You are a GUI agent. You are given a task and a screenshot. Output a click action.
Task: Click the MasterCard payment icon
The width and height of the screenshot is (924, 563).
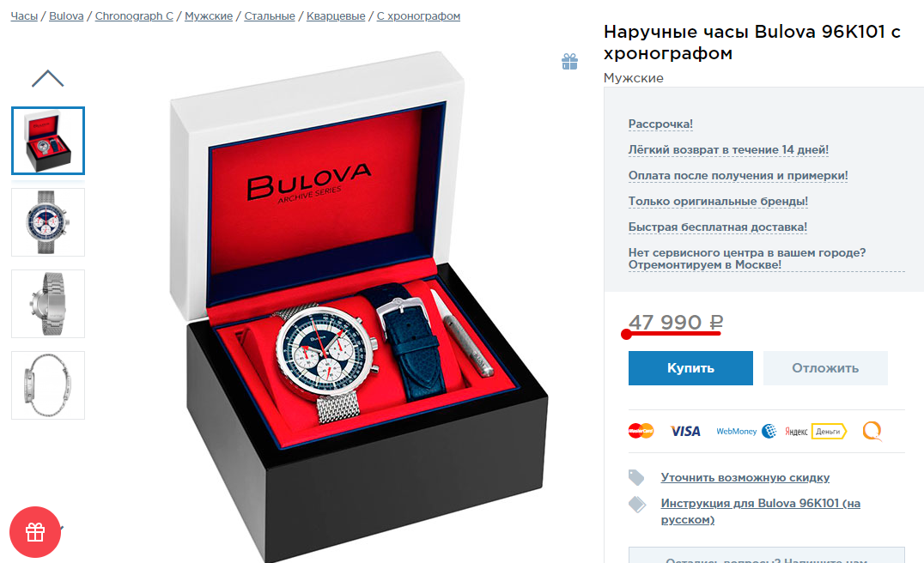(641, 431)
